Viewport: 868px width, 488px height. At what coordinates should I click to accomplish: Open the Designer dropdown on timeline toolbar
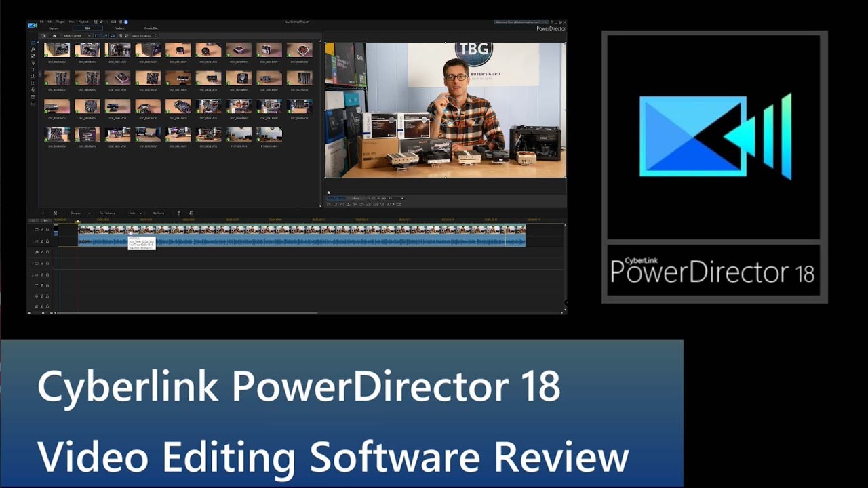tap(80, 213)
